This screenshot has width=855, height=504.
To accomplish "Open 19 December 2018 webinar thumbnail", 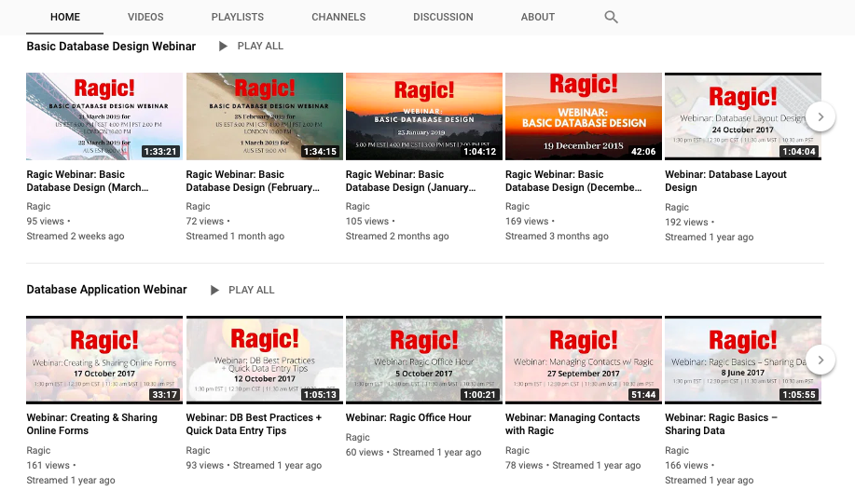I will pos(584,116).
